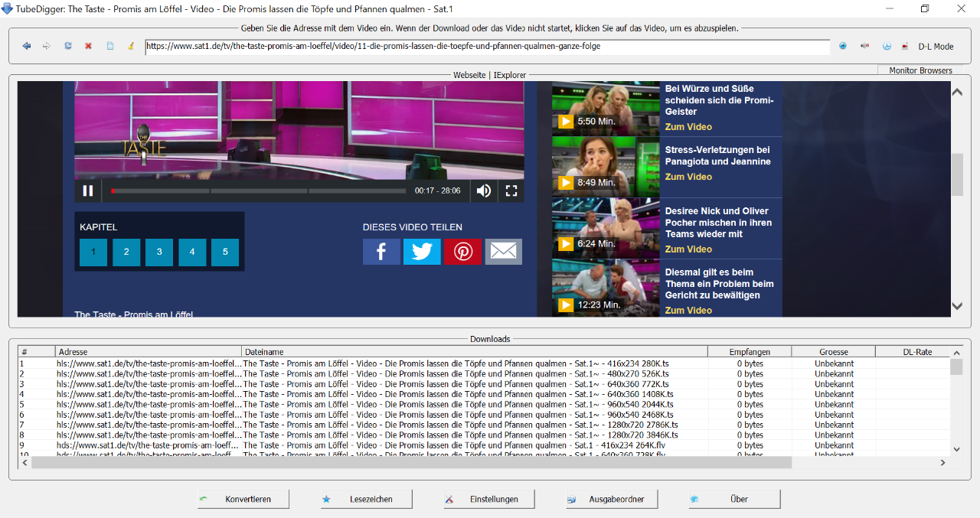
Task: Switch D-L Mode
Action: coord(936,46)
